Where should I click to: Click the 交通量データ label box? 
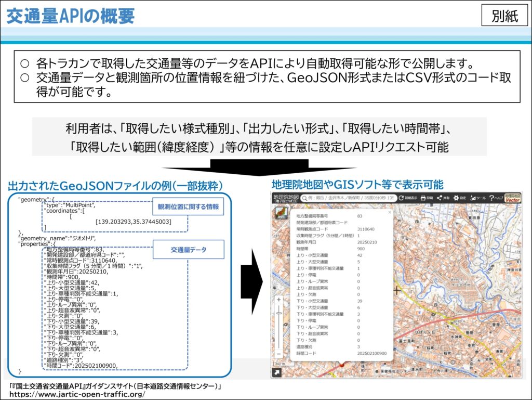point(188,250)
